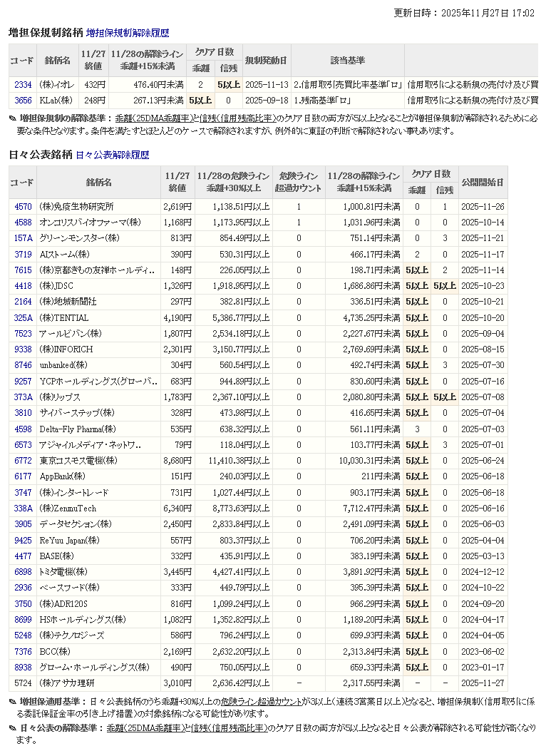Open code 338A ZenmuTech link
The height and width of the screenshot is (756, 541).
click(x=23, y=509)
